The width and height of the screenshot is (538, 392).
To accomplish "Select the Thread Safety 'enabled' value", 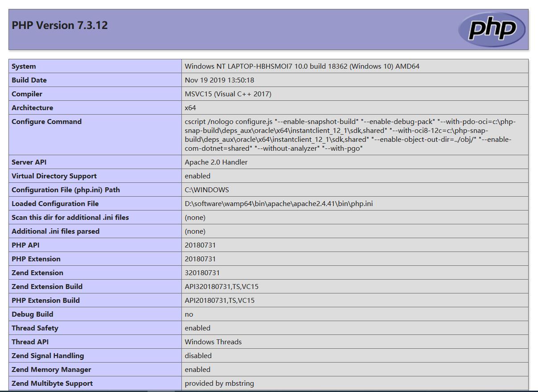I will click(197, 328).
